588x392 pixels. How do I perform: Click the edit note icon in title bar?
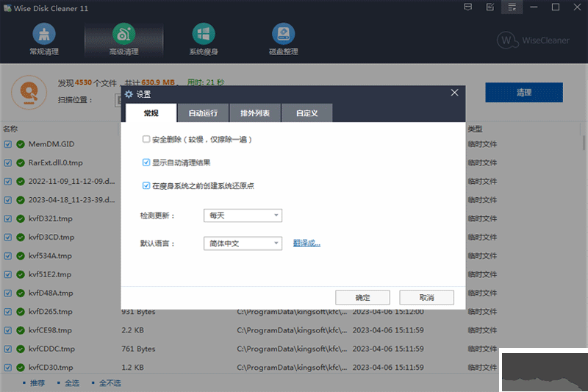[x=490, y=7]
